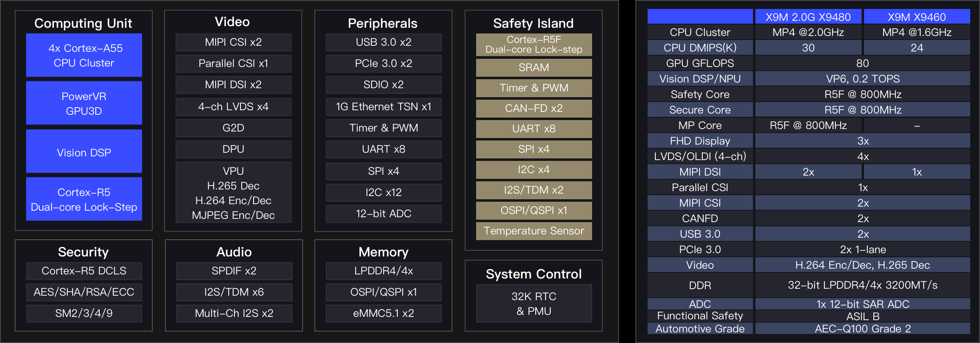This screenshot has height=343, width=980.
Task: Click MIPI DSI x2 under Video
Action: [234, 85]
